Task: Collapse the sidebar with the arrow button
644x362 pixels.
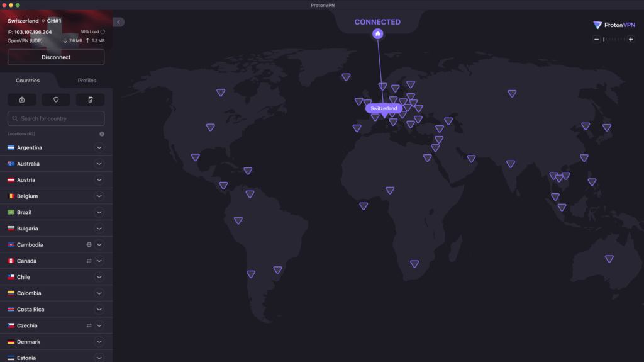Action: [118, 22]
